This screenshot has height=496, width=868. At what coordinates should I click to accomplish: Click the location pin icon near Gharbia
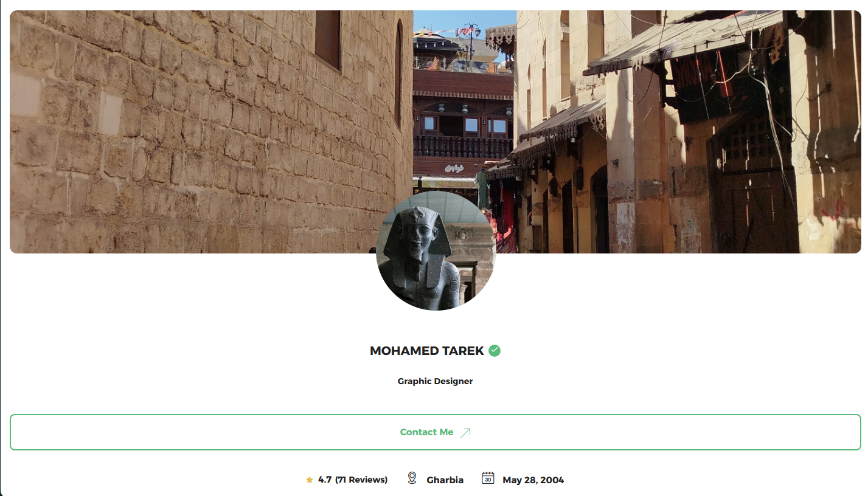pos(412,478)
